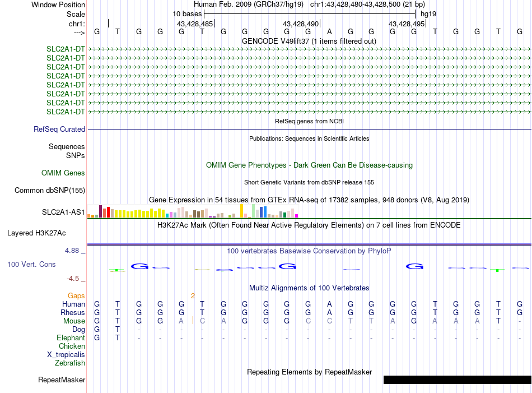The height and width of the screenshot is (393, 532).
Task: Click the RefSeq Curated track label
Action: pos(59,129)
